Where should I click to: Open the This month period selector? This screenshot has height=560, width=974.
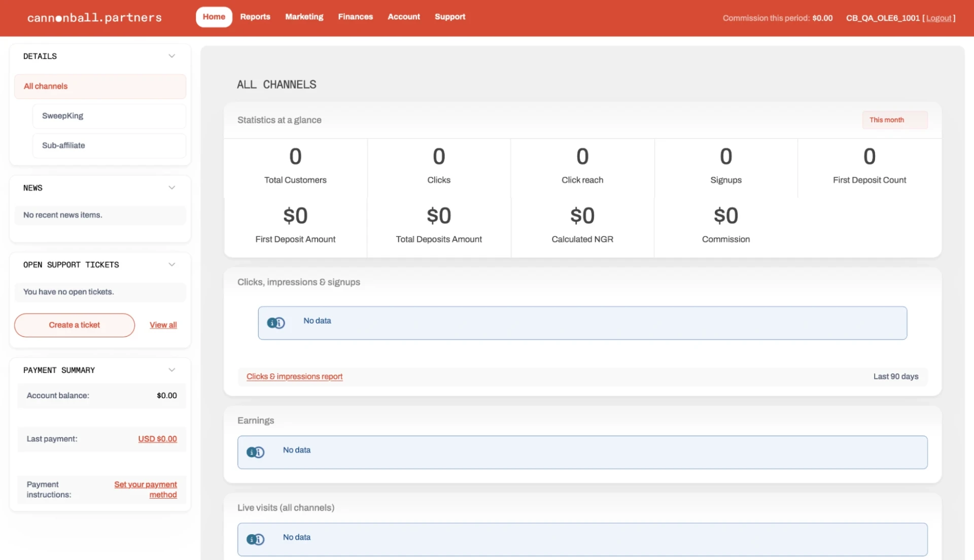pos(894,120)
